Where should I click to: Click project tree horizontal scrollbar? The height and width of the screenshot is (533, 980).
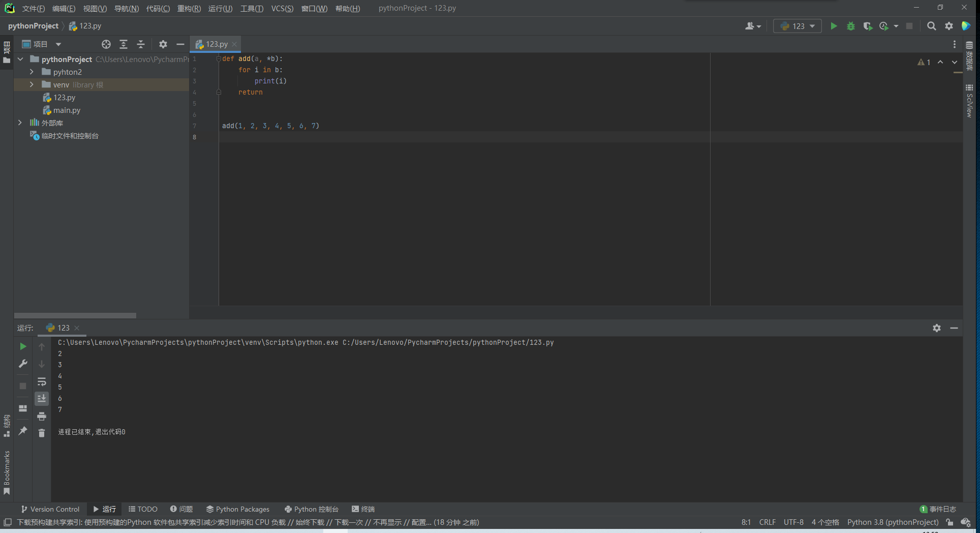[x=75, y=315]
